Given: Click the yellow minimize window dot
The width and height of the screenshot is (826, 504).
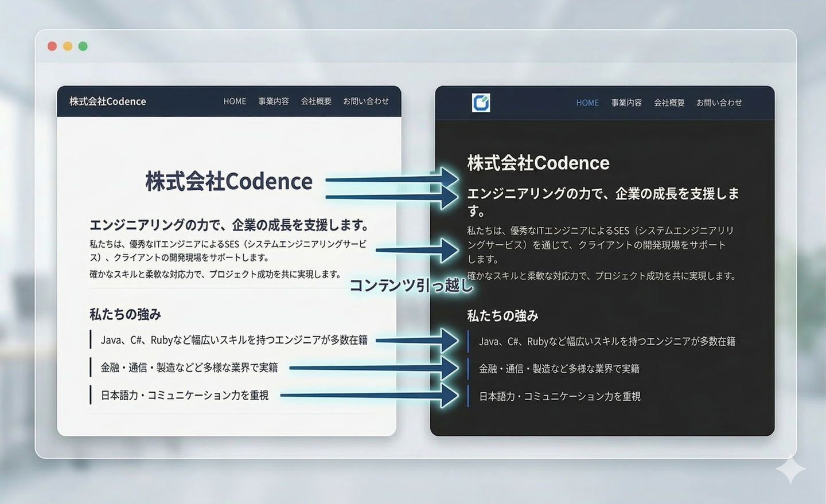Looking at the screenshot, I should point(68,46).
